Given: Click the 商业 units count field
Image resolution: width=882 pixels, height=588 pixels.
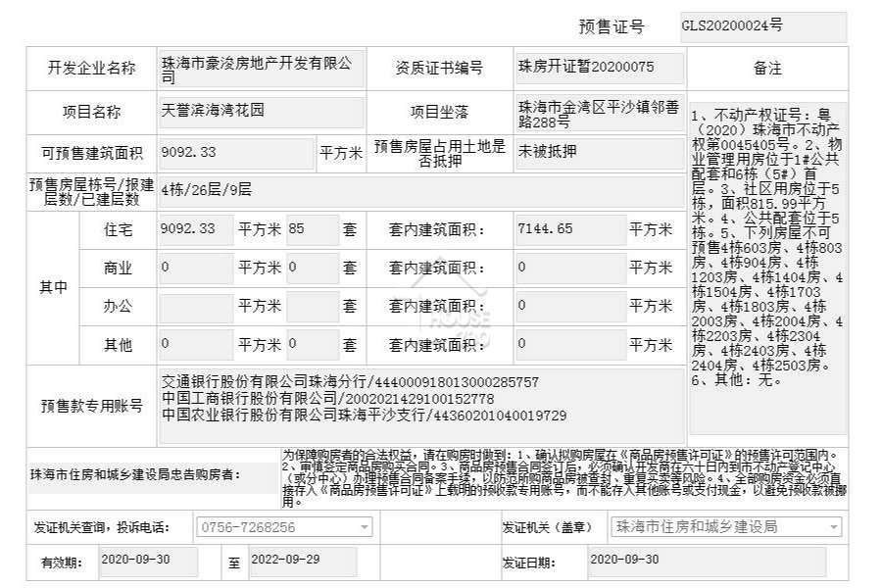Looking at the screenshot, I should coord(313,269).
